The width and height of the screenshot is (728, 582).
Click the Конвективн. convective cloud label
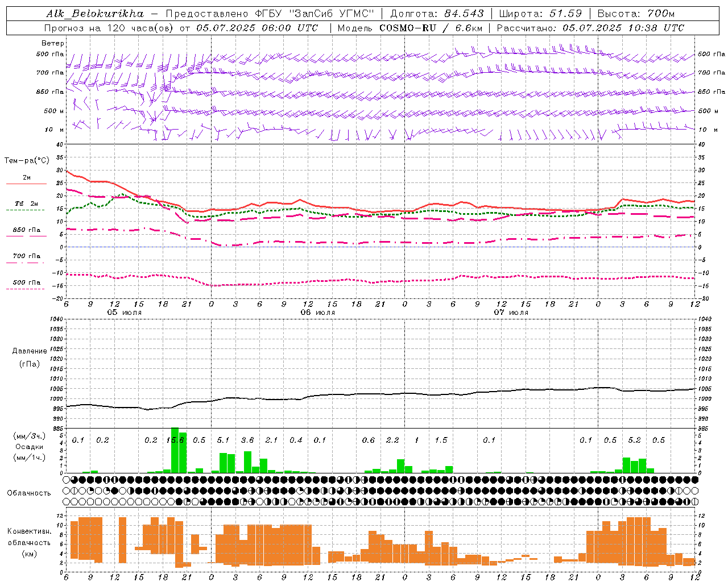pyautogui.click(x=29, y=531)
